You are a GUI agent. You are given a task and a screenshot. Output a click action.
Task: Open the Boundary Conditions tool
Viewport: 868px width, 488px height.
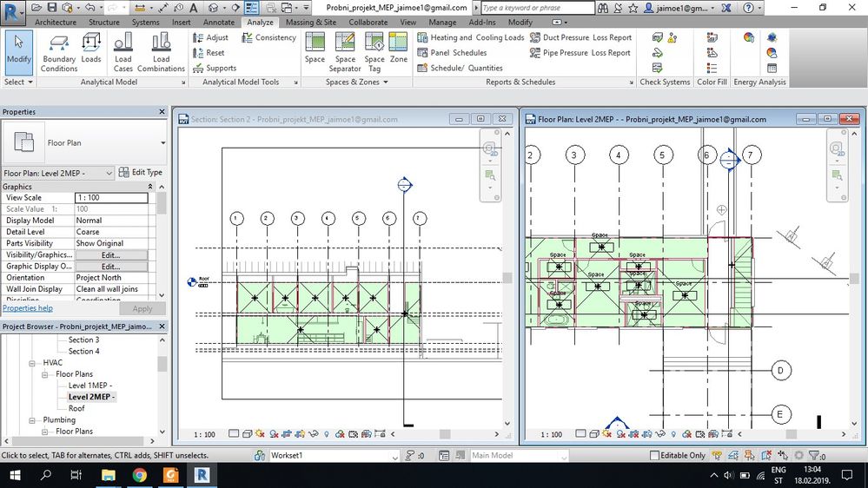click(59, 53)
